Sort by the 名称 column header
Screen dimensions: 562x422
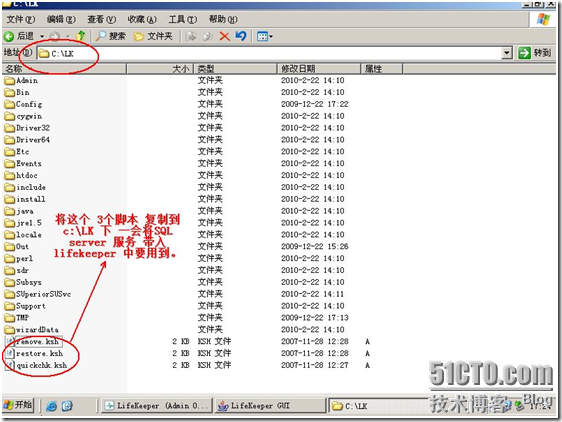point(64,68)
